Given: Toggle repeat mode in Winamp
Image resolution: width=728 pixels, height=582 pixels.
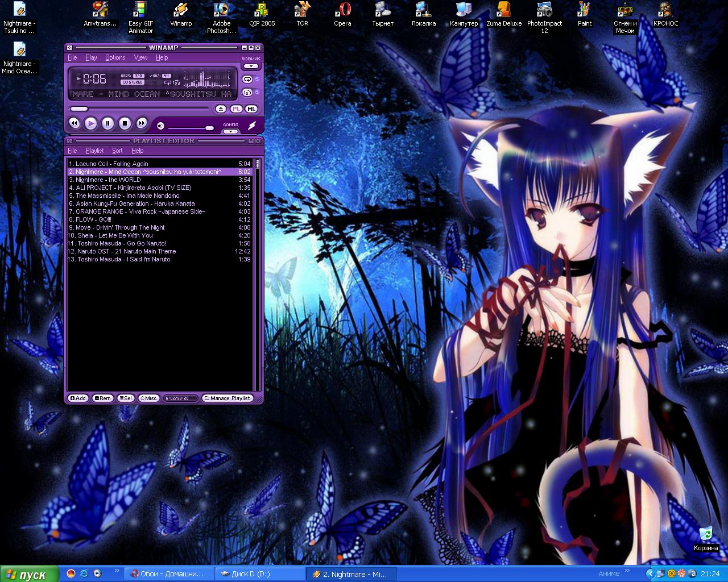Looking at the screenshot, I should [x=247, y=80].
